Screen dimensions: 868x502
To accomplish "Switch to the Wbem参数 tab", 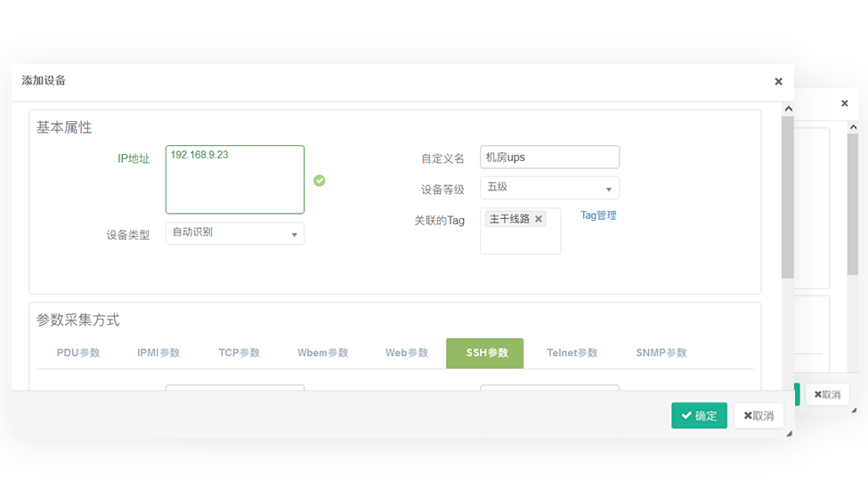I will 323,353.
